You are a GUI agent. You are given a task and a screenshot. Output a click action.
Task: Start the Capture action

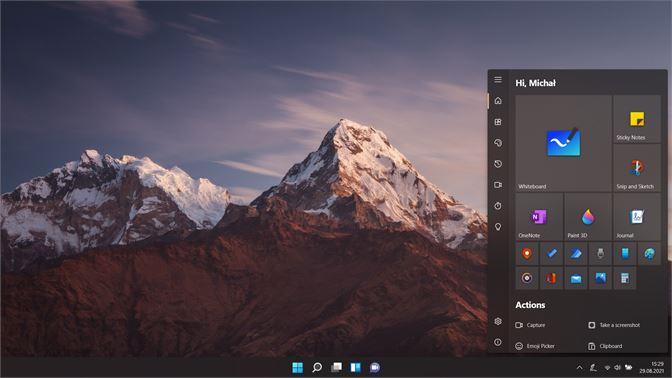530,325
